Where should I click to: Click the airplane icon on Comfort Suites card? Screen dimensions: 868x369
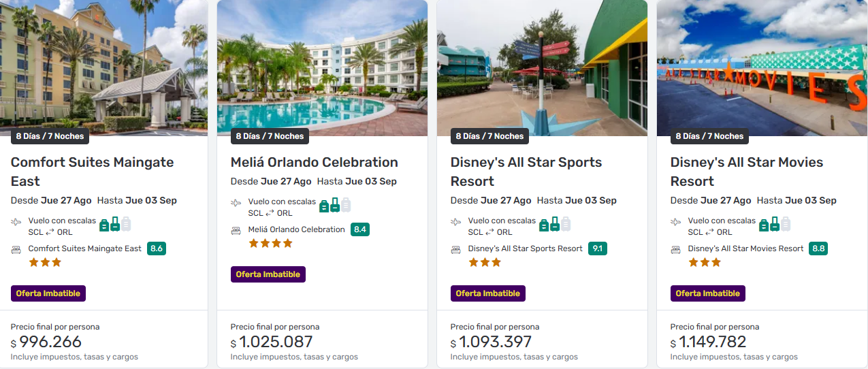click(16, 222)
